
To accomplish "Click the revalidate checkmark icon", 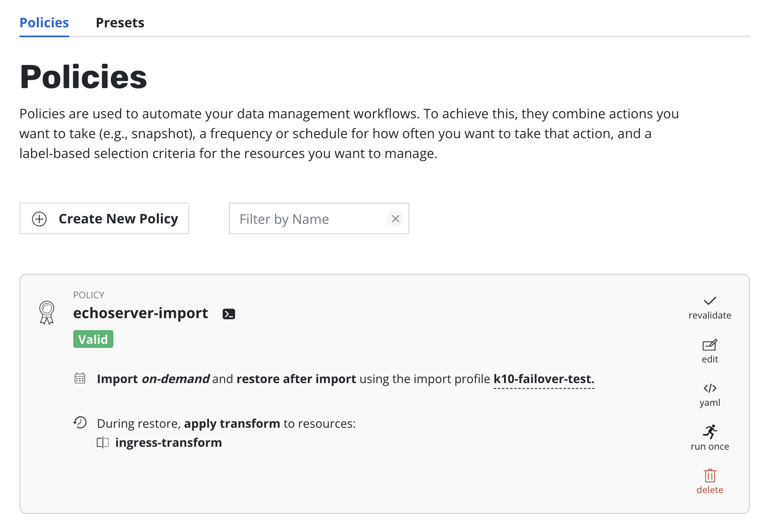I will pos(709,301).
